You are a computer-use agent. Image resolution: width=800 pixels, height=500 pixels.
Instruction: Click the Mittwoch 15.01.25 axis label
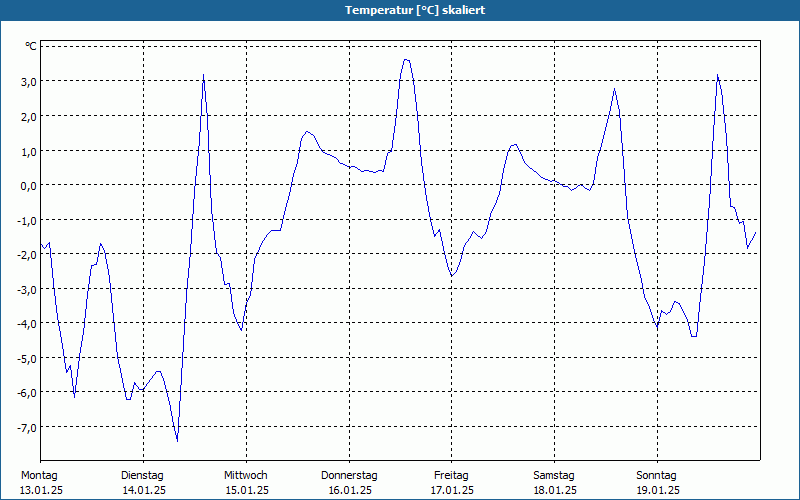(x=246, y=483)
